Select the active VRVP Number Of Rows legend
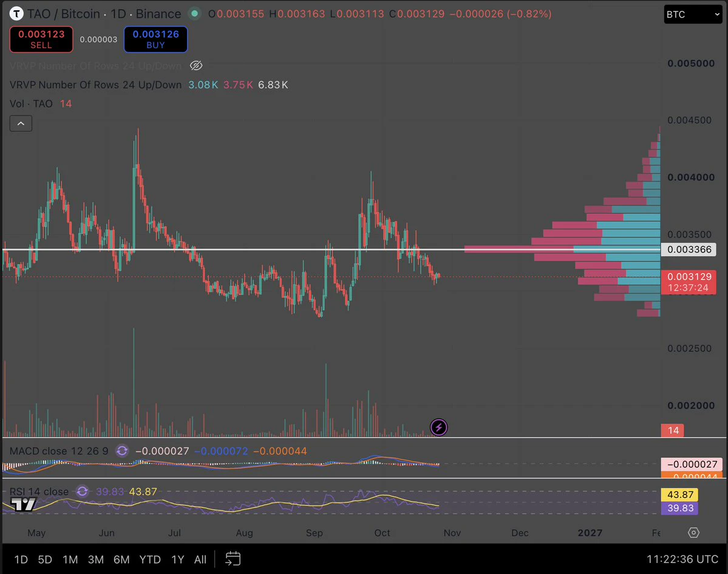This screenshot has width=728, height=574. (x=96, y=85)
